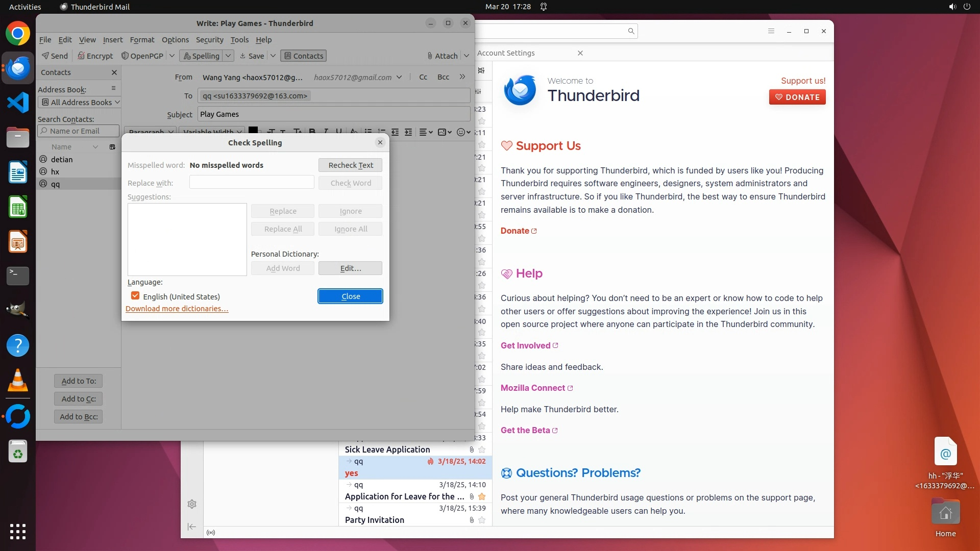This screenshot has width=980, height=551.
Task: Open the Save options dropdown arrow
Action: pos(273,56)
